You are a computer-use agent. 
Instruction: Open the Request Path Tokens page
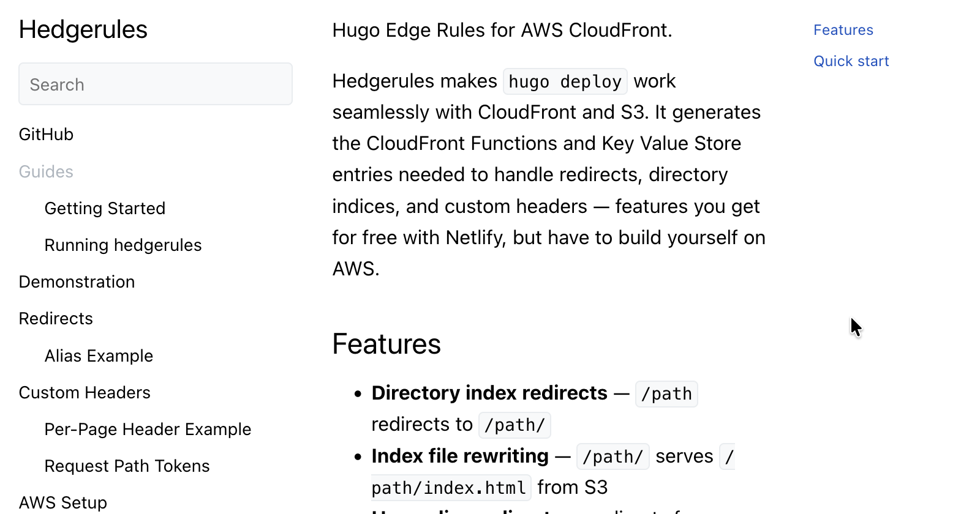(126, 466)
